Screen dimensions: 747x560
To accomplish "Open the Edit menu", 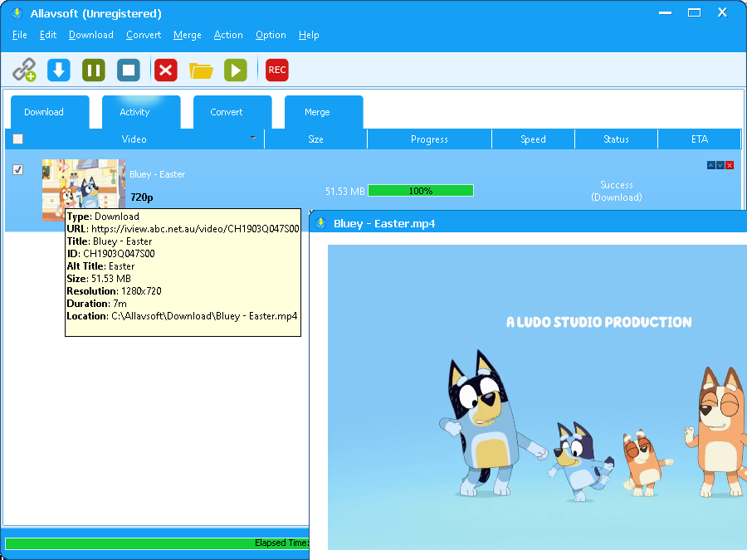I will click(48, 35).
